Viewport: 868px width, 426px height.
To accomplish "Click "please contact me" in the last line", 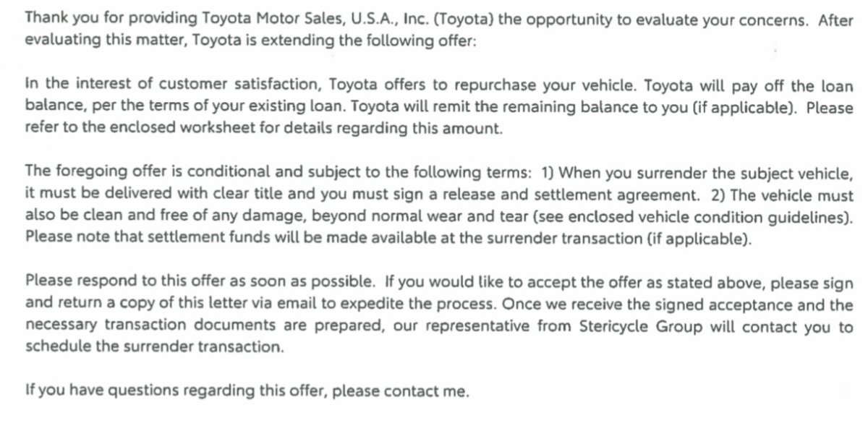I will click(x=418, y=391).
